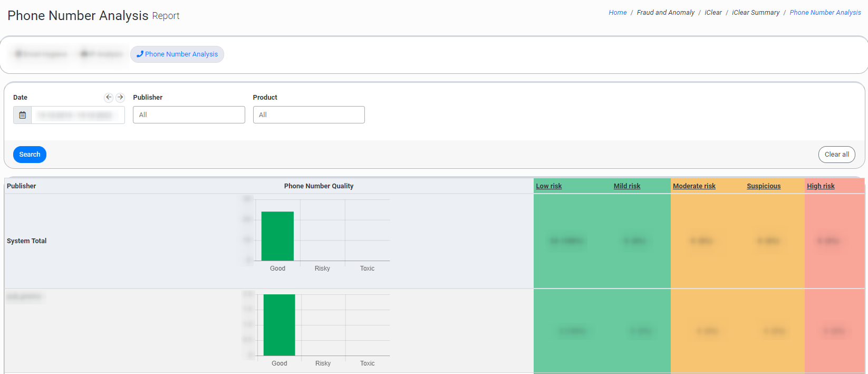Advance to the next date range arrow
This screenshot has height=374, width=868.
point(120,97)
